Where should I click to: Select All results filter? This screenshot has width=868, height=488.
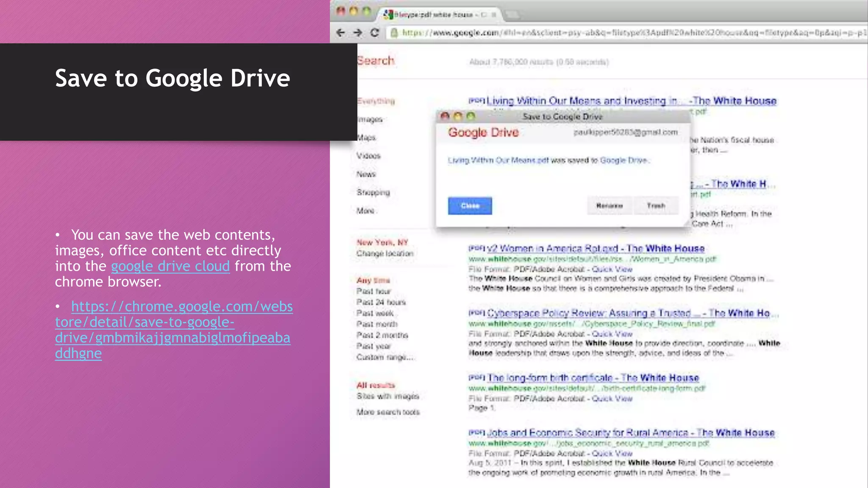tap(376, 385)
